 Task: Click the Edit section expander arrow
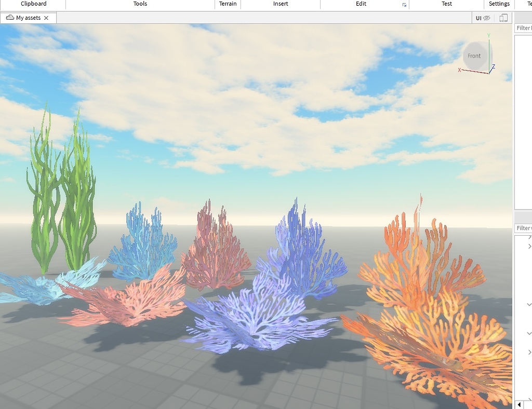(x=404, y=6)
